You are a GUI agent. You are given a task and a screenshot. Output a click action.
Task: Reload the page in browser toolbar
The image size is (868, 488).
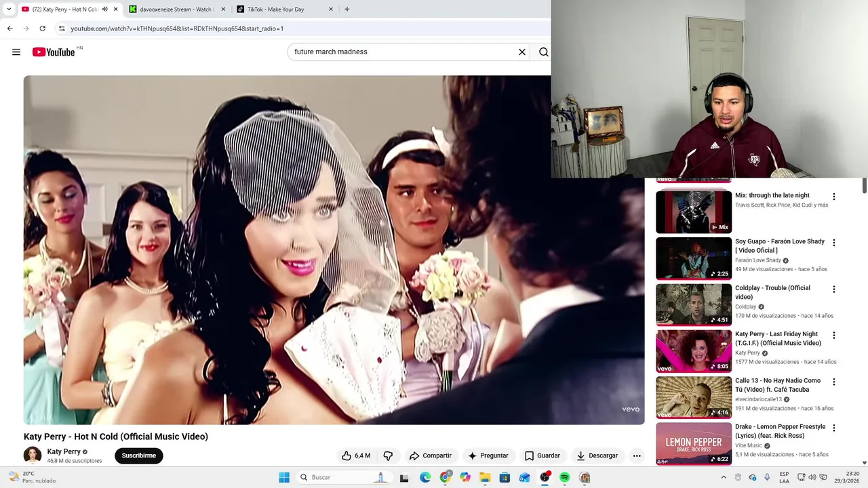[42, 28]
